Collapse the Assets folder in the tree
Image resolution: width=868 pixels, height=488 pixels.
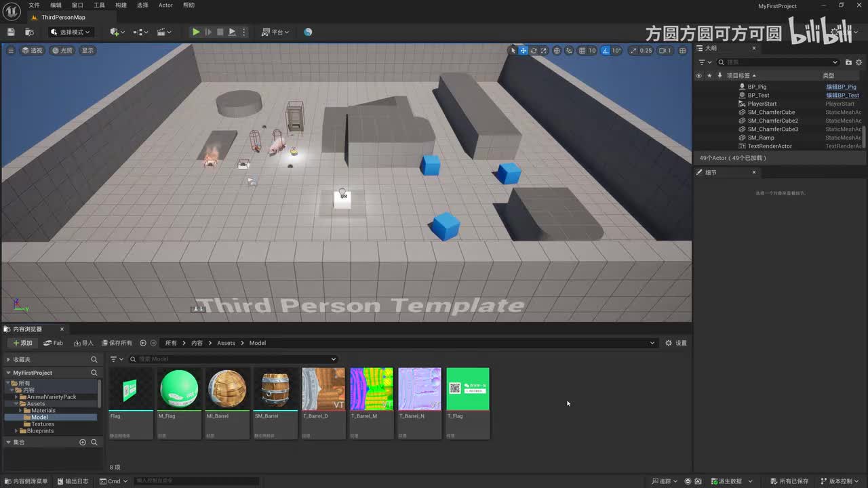click(16, 404)
